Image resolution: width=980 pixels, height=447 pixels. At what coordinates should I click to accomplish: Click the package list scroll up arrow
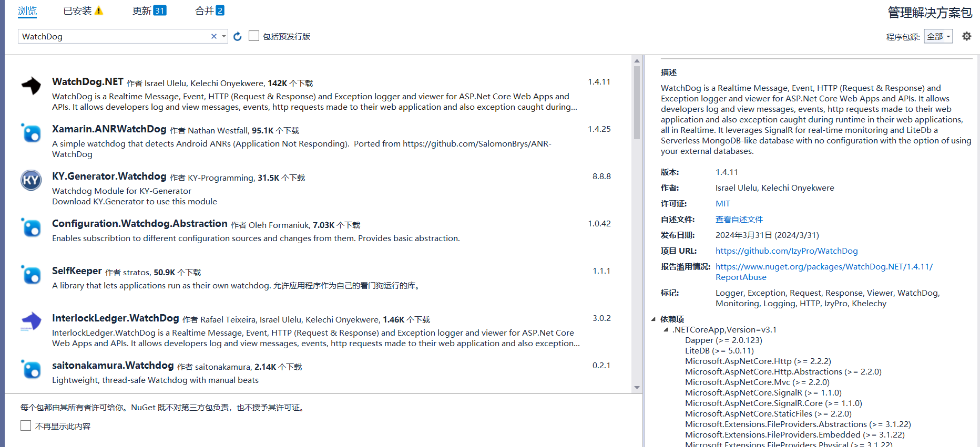pos(637,60)
